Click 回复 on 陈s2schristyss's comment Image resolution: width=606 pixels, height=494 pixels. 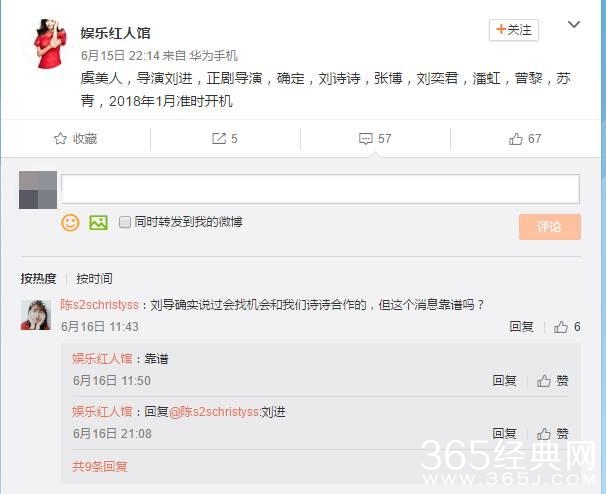(521, 327)
